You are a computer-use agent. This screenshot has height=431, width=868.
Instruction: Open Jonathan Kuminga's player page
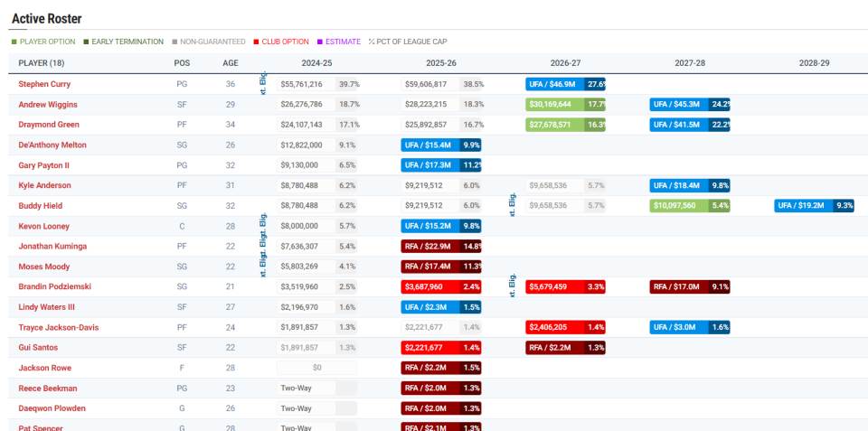(x=52, y=246)
